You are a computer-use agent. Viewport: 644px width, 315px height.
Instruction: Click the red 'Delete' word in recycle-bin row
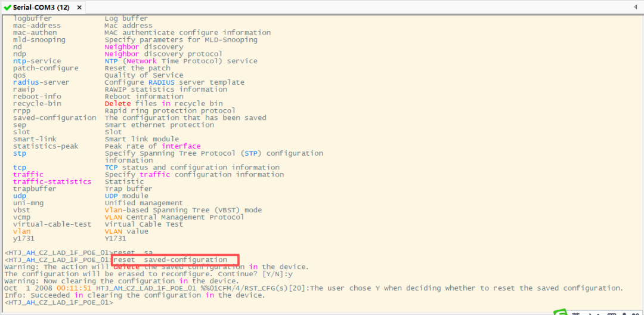(117, 104)
